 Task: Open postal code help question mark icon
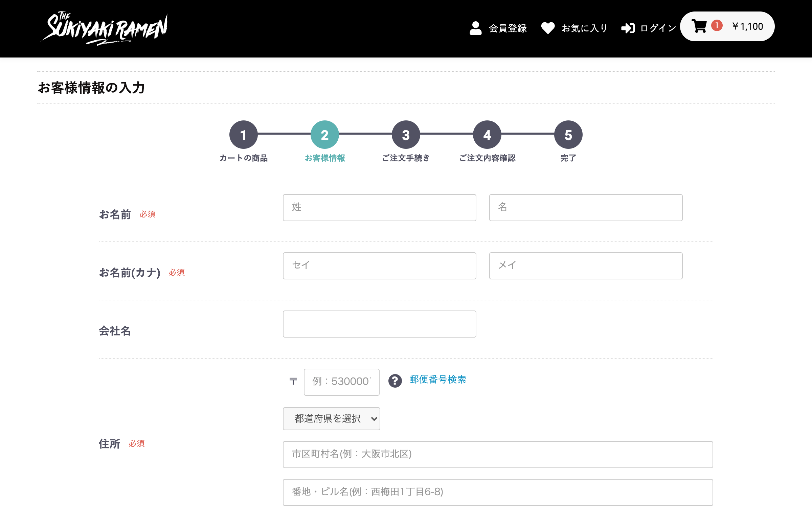pyautogui.click(x=395, y=381)
